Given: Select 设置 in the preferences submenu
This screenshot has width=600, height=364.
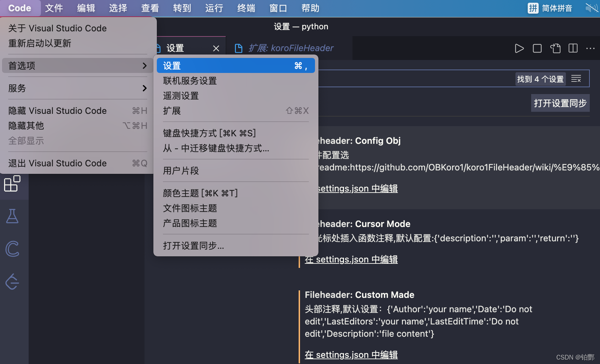Looking at the screenshot, I should pos(236,65).
